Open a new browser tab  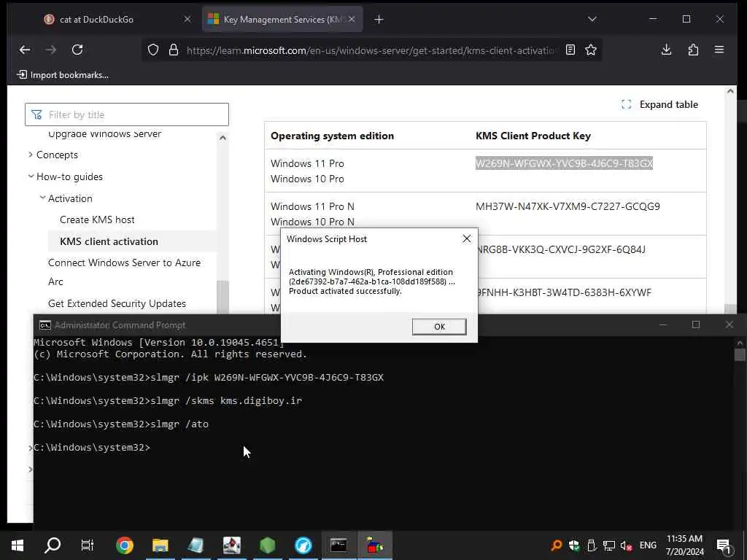379,19
